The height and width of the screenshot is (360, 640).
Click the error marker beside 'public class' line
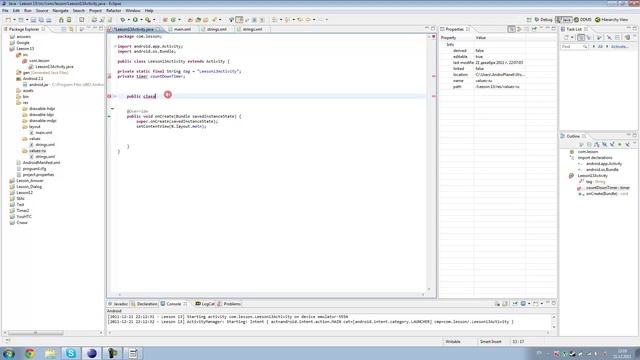coord(109,96)
